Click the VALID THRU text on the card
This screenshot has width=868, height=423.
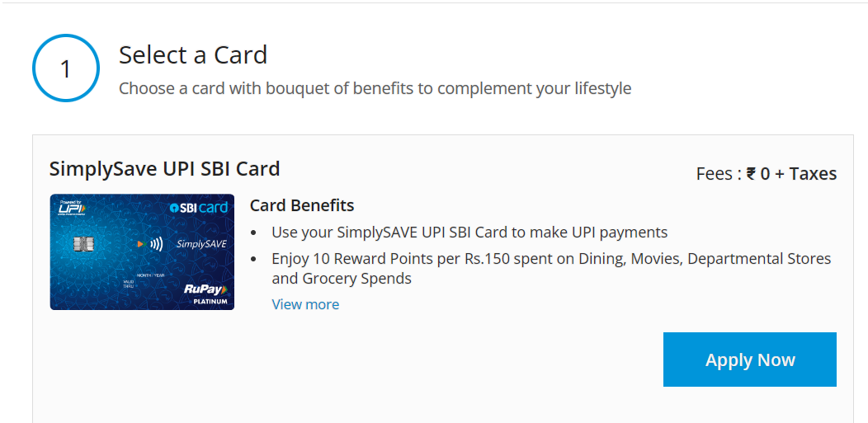coord(129,284)
